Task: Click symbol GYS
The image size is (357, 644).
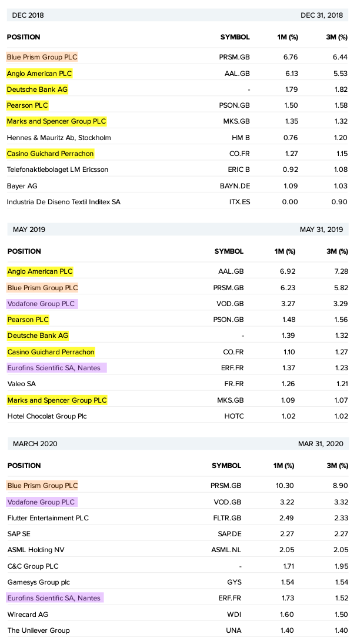Action: pos(234,582)
